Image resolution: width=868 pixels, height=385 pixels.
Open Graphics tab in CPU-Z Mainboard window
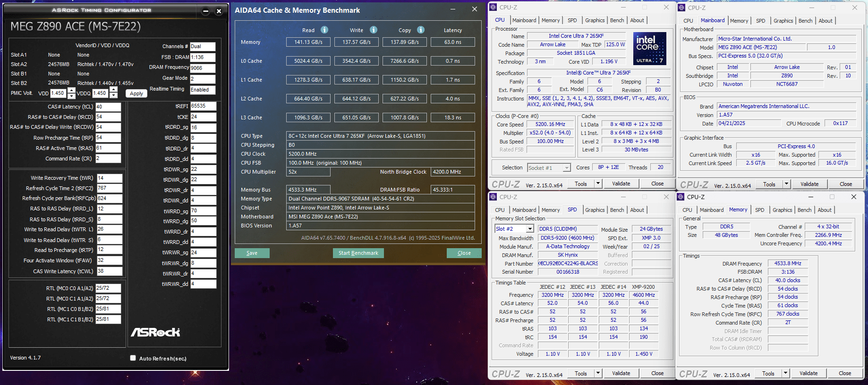(x=783, y=21)
